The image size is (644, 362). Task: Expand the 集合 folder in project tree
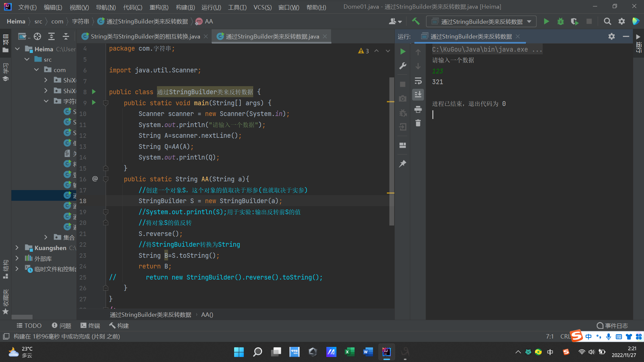[46, 237]
